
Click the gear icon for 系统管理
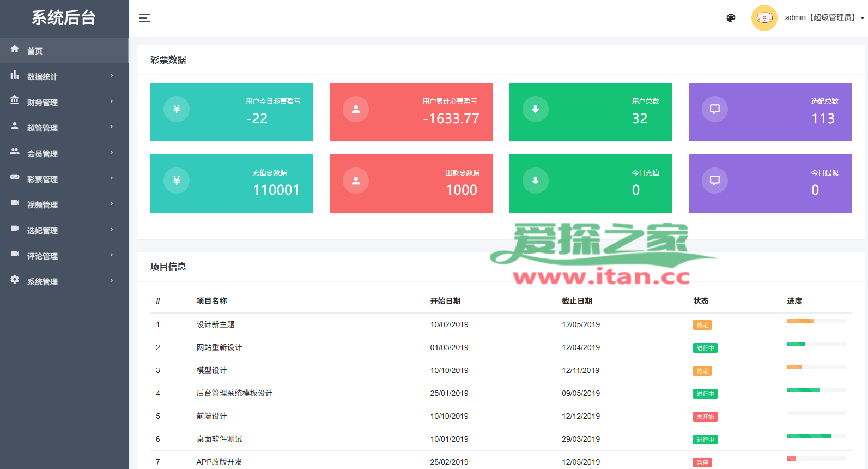click(15, 280)
